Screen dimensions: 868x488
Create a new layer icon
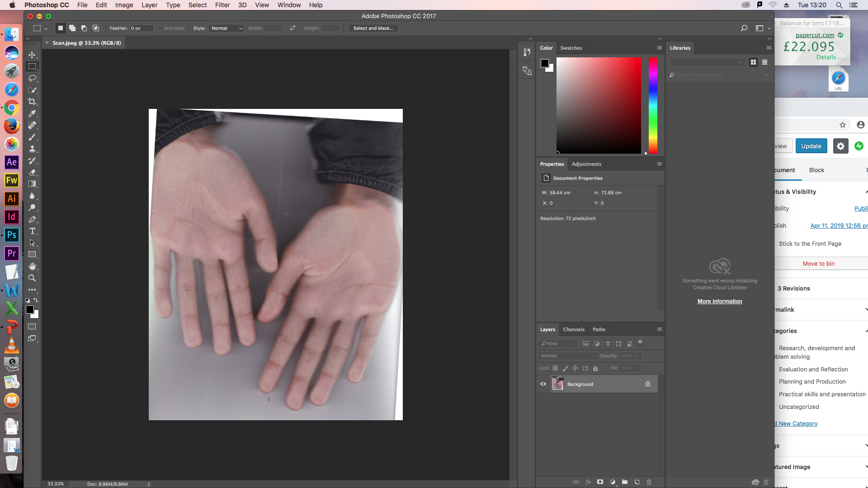point(637,482)
